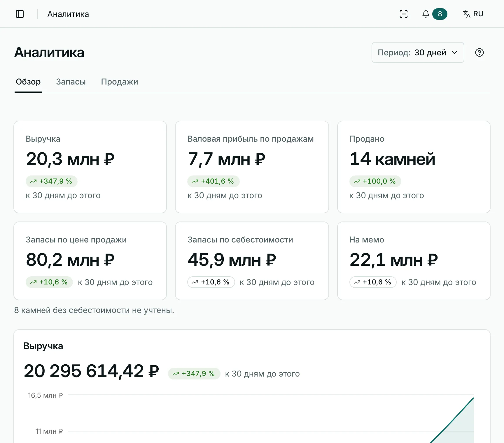The image size is (504, 443).
Task: Click +10,6 % badge under 80,2 млн ₽
Action: coord(49,282)
